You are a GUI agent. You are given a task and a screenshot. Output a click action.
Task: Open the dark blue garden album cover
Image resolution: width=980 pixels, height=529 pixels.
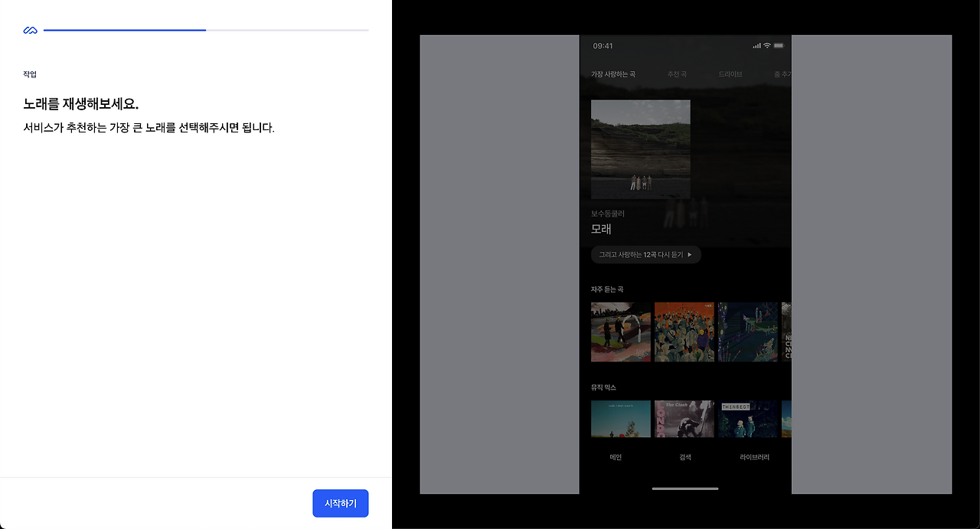(x=748, y=331)
